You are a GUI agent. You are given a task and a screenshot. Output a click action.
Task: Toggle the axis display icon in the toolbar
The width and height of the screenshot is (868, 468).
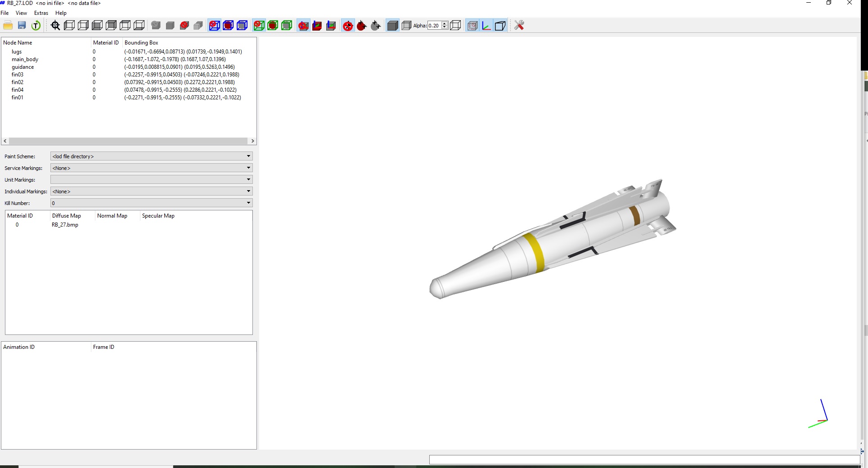pos(486,26)
